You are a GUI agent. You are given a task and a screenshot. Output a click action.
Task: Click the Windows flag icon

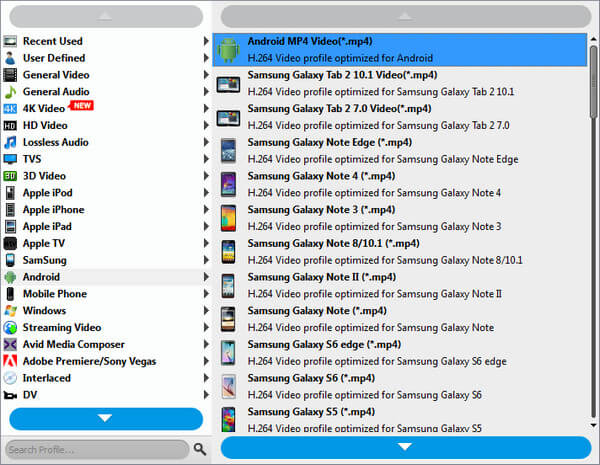(x=10, y=311)
